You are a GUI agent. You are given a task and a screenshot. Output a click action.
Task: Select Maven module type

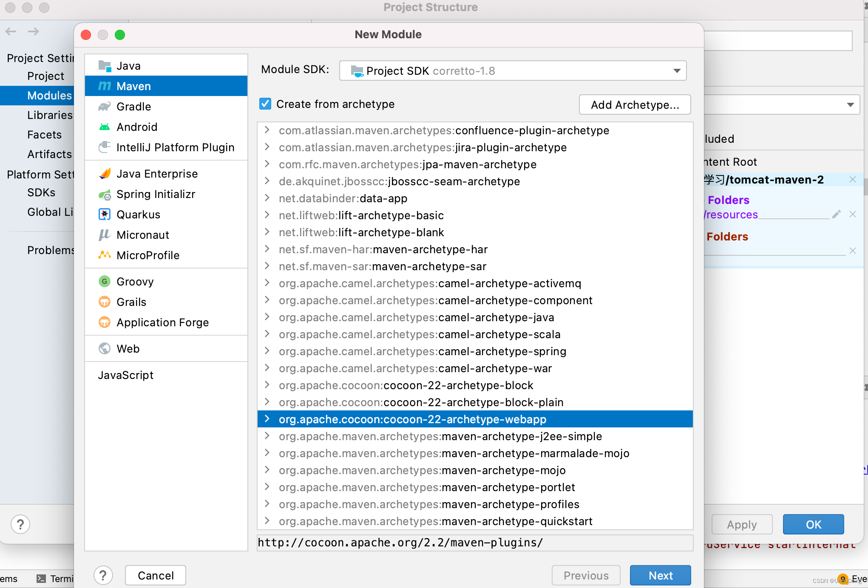pyautogui.click(x=166, y=86)
